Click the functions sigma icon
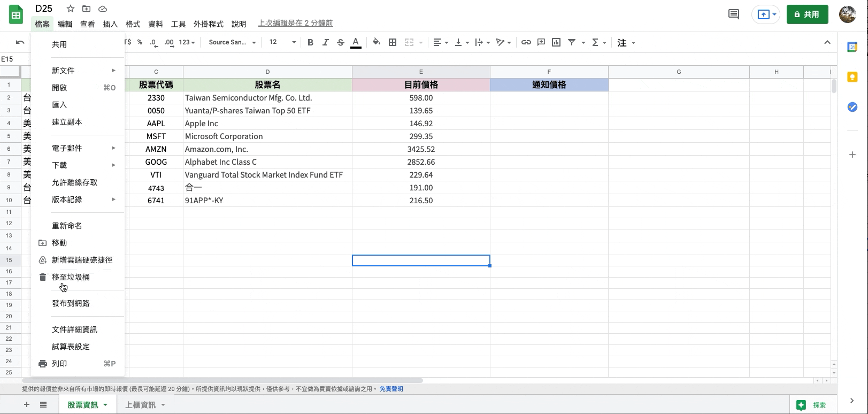The width and height of the screenshot is (868, 414). (x=595, y=42)
